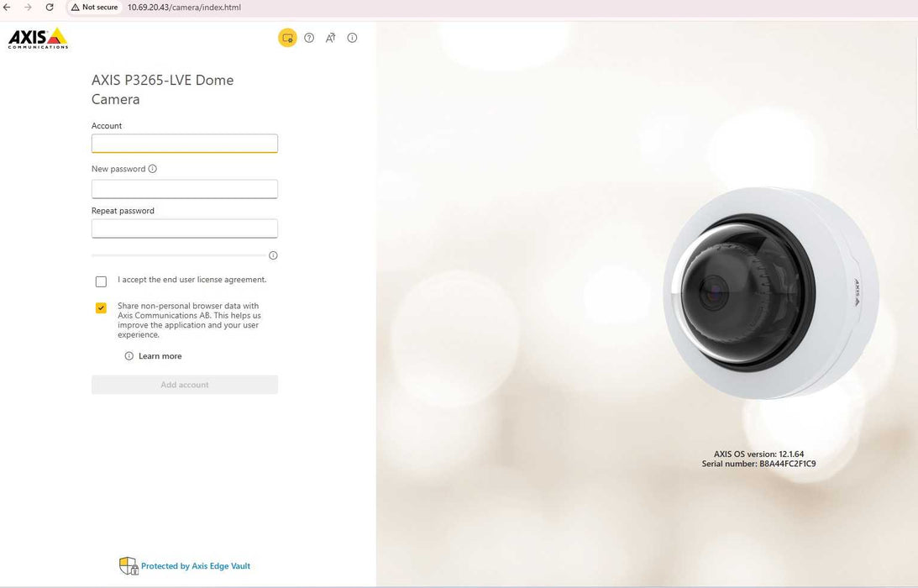Viewport: 918px width, 588px height.
Task: Open the info icon in top toolbar
Action: pyautogui.click(x=352, y=38)
